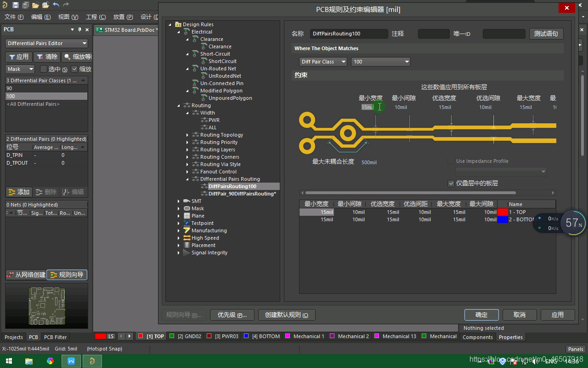The width and height of the screenshot is (588, 368).
Task: Open the Mask mode dropdown
Action: click(x=20, y=69)
